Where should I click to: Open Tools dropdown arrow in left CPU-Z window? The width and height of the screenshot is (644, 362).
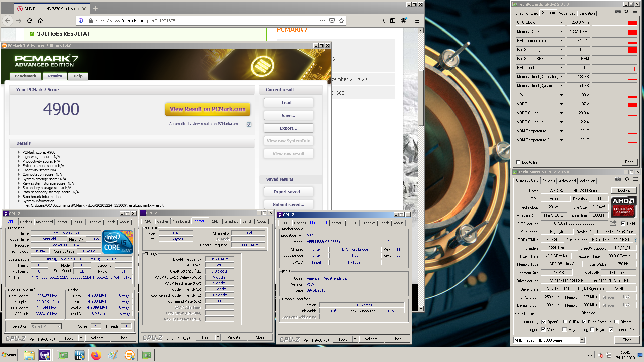point(81,338)
